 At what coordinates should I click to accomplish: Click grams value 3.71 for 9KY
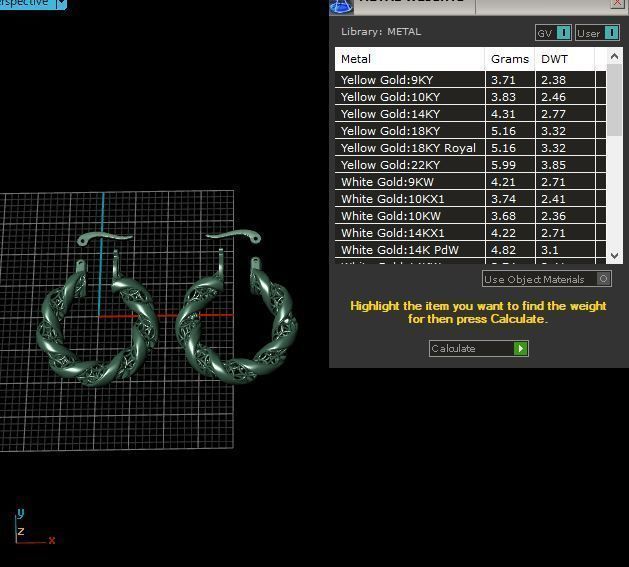point(503,80)
